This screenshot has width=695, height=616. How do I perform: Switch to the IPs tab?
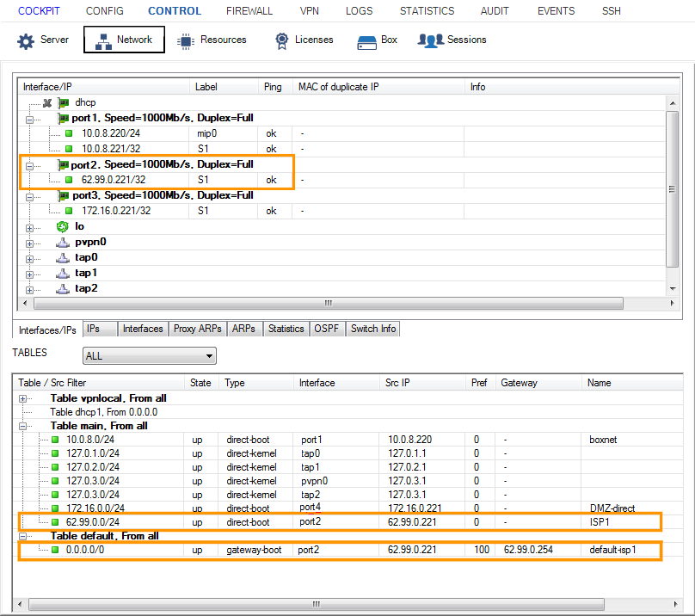pyautogui.click(x=100, y=329)
